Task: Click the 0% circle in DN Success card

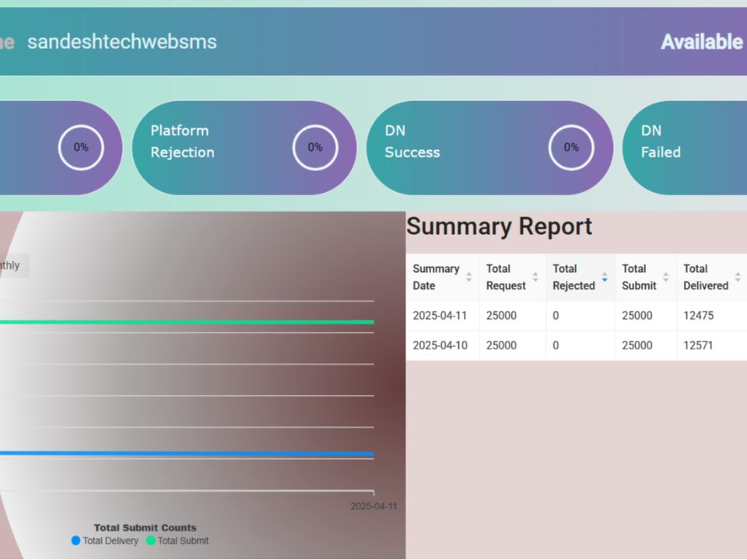Action: pyautogui.click(x=571, y=147)
